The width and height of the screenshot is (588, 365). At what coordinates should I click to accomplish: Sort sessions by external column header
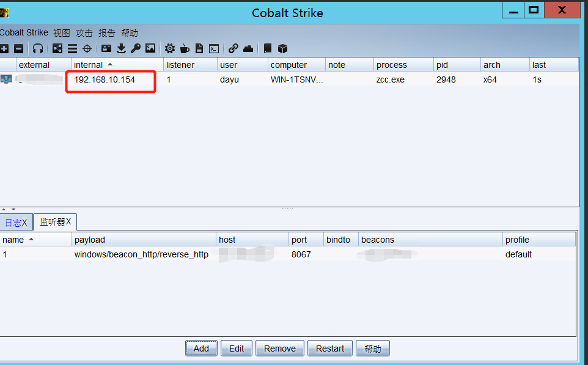coord(43,65)
